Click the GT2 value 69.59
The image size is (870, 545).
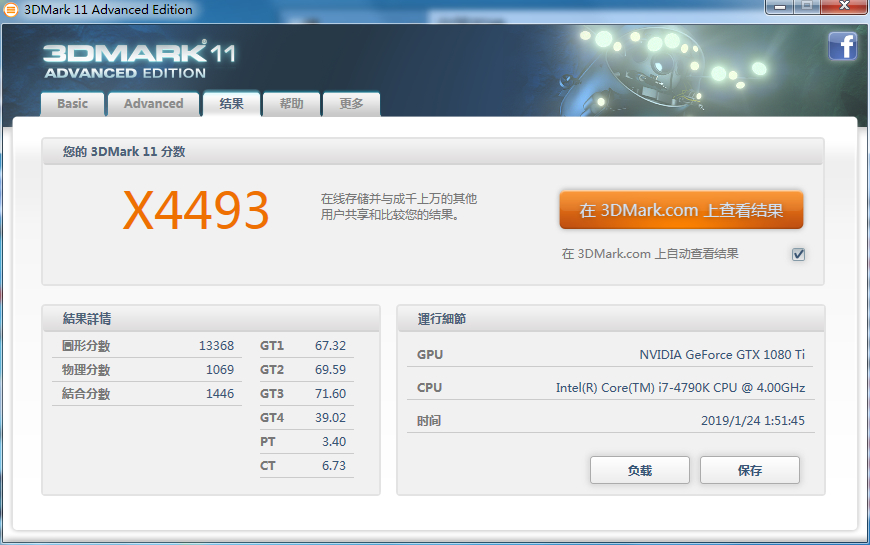click(x=330, y=370)
